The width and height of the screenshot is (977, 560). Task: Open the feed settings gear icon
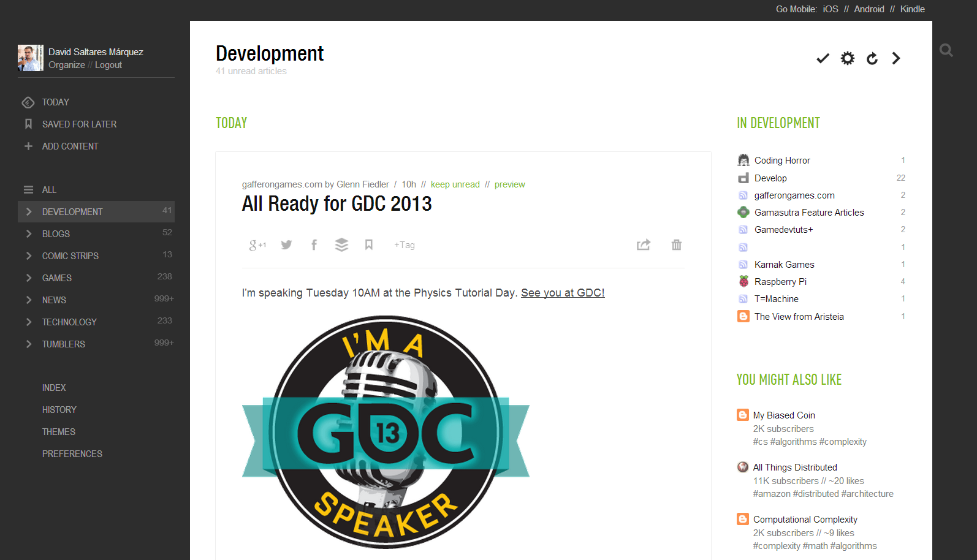click(x=848, y=58)
